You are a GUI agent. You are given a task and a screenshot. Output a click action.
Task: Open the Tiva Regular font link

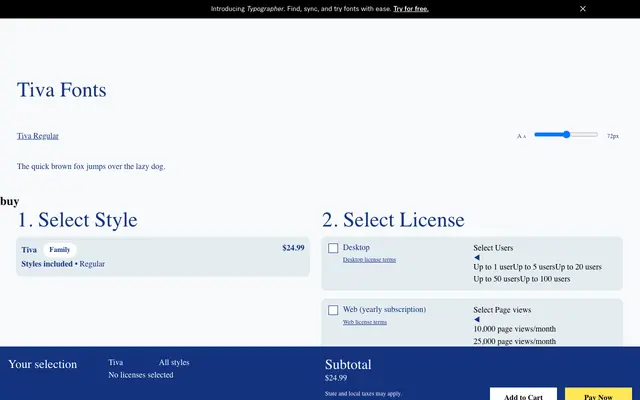click(38, 136)
